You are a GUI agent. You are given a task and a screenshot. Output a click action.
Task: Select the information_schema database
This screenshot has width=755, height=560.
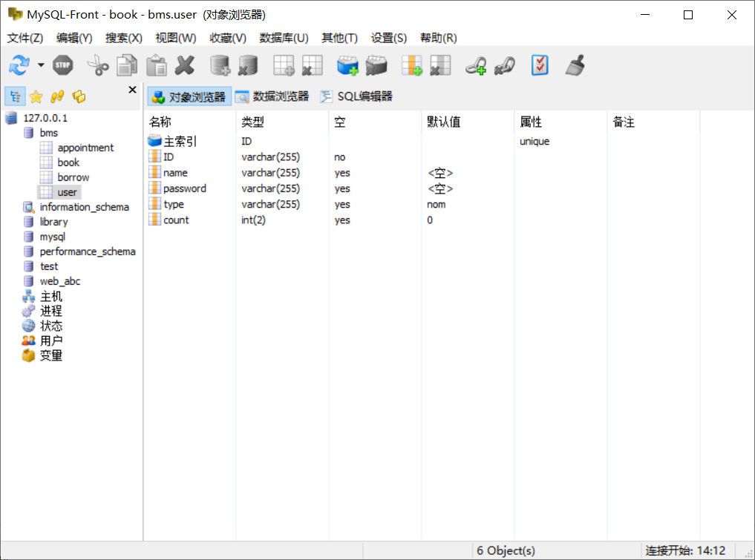(x=85, y=208)
